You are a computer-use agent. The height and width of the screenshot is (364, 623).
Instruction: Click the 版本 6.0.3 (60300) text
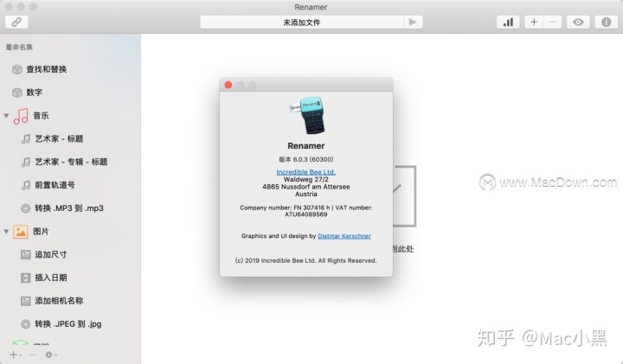[306, 159]
